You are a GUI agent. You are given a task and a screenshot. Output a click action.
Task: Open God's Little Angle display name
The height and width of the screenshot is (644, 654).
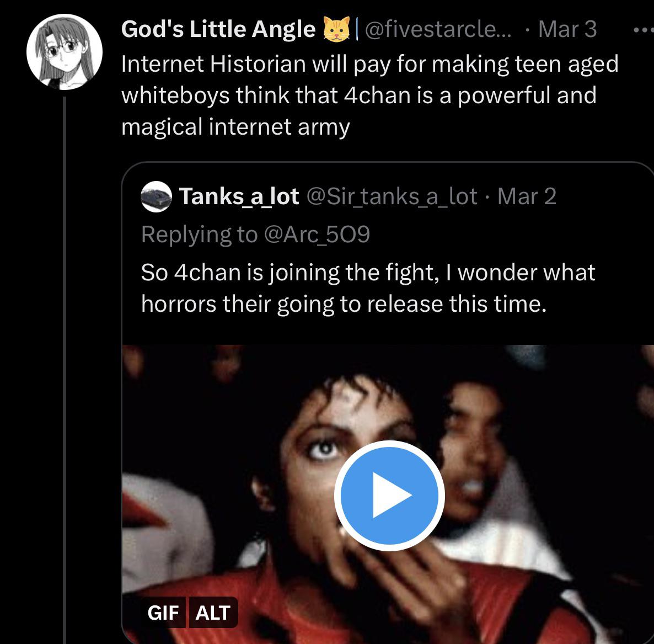[218, 29]
